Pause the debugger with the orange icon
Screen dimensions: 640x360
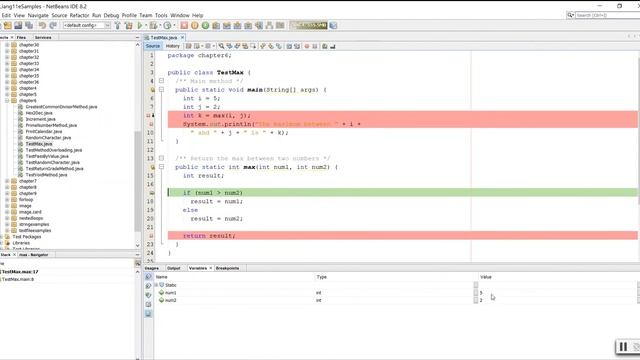coord(195,25)
